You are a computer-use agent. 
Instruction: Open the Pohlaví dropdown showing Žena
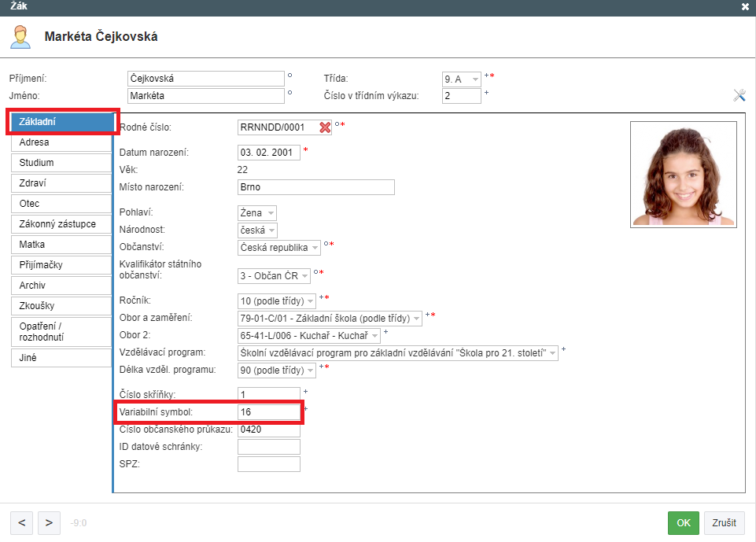257,212
